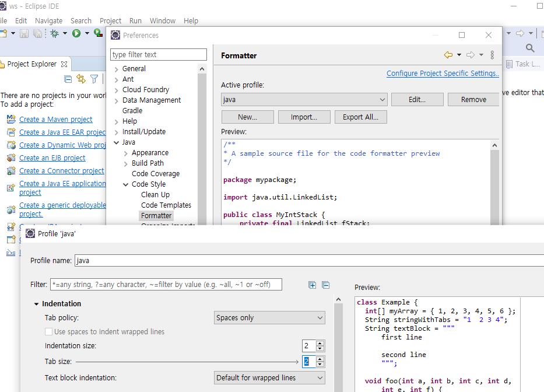Click the Maven project wizard icon

click(x=11, y=120)
